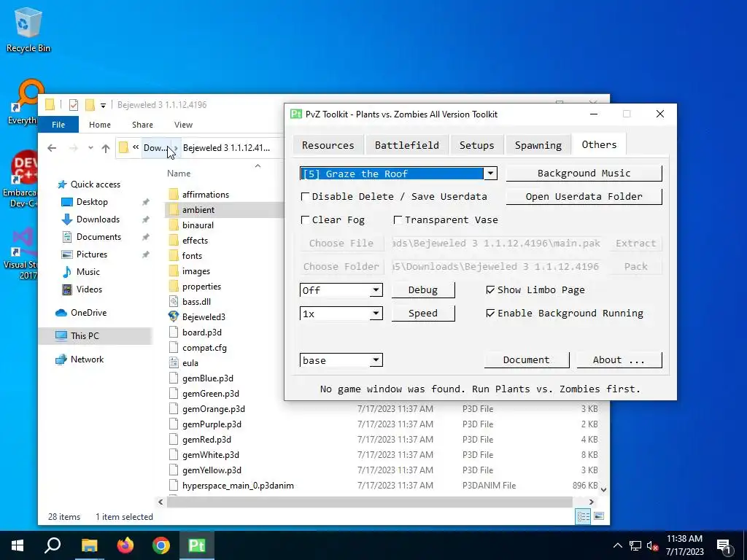Screen dimensions: 747x560
Task: Switch to Battlefield tab
Action: [x=407, y=145]
